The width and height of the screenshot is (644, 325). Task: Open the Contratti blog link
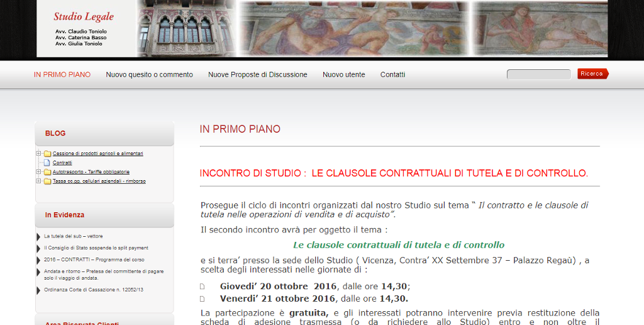pyautogui.click(x=62, y=163)
